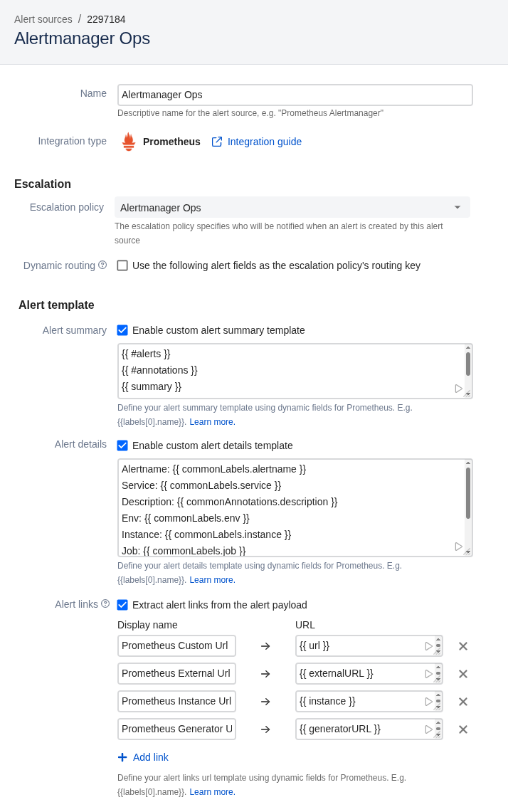Image resolution: width=508 pixels, height=812 pixels.
Task: Enable dynamic routing key checkbox
Action: (x=122, y=265)
